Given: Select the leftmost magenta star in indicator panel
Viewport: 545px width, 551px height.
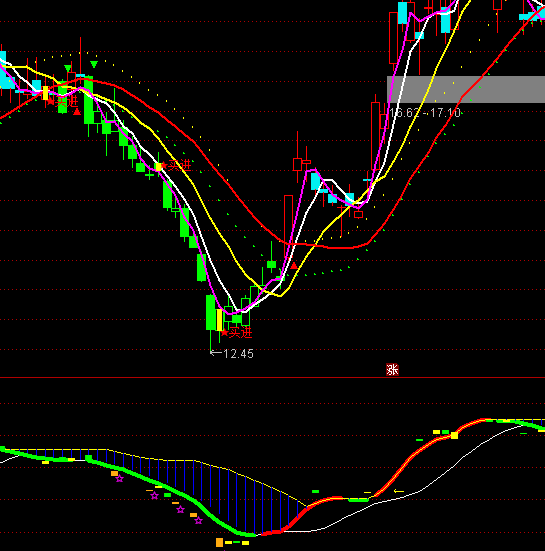Looking at the screenshot, I should [119, 478].
